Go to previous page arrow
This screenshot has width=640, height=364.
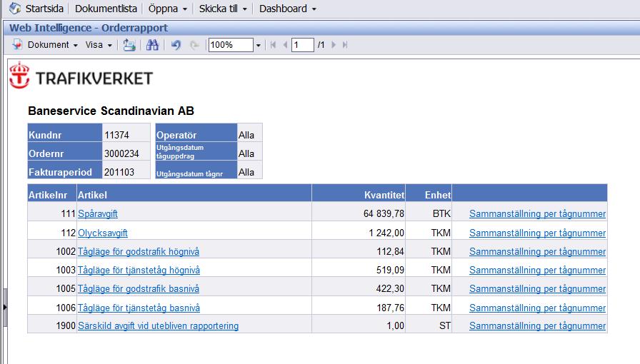pyautogui.click(x=285, y=45)
